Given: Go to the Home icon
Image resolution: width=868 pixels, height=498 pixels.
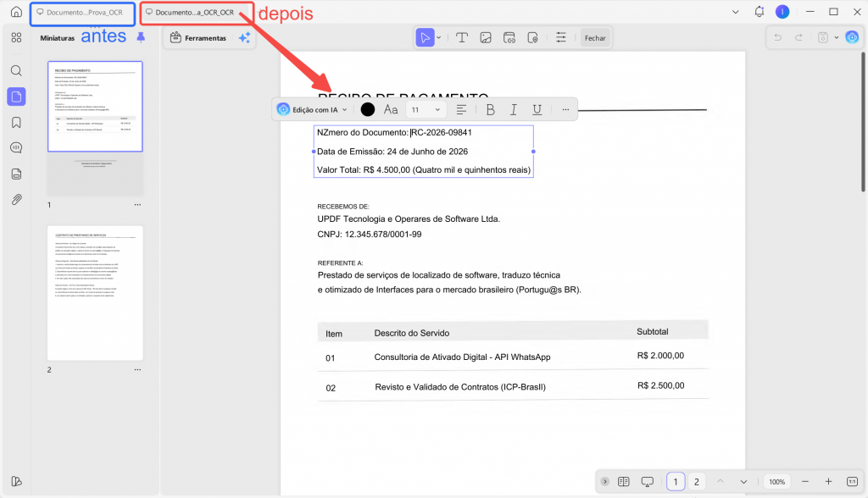Looking at the screenshot, I should pos(16,12).
